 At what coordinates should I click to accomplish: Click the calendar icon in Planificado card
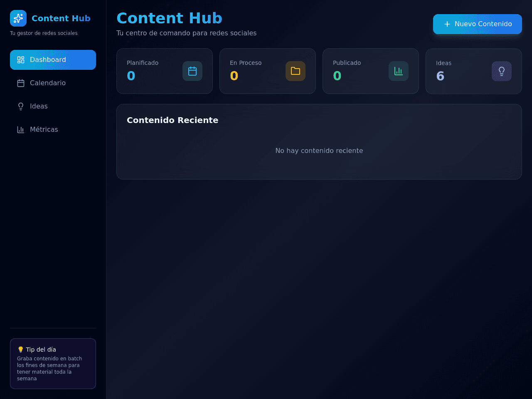[192, 71]
